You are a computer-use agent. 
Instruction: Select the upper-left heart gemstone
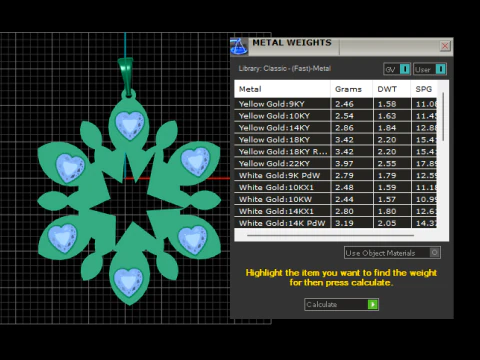point(70,168)
